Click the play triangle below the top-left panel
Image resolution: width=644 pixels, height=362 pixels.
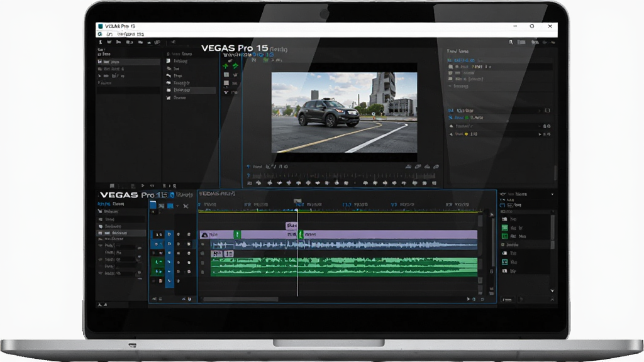(143, 186)
